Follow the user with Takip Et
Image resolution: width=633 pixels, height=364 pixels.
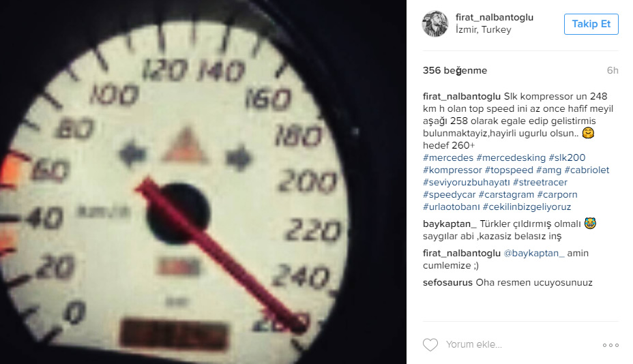click(x=591, y=24)
